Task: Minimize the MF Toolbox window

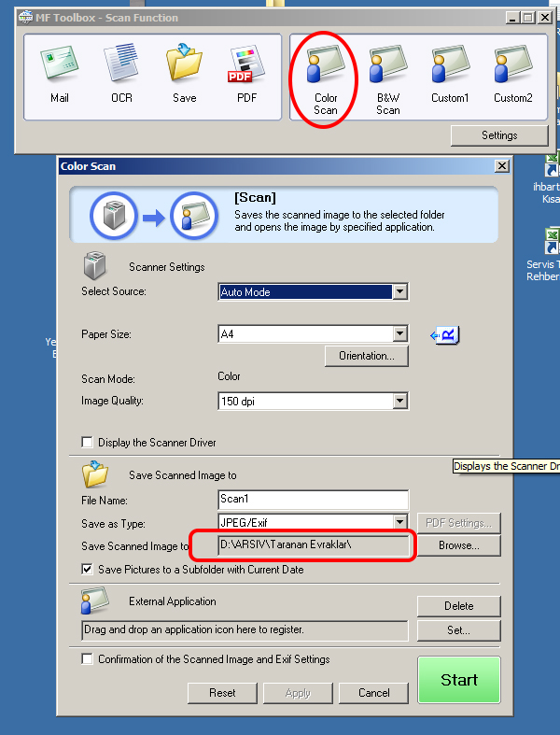Action: 512,18
